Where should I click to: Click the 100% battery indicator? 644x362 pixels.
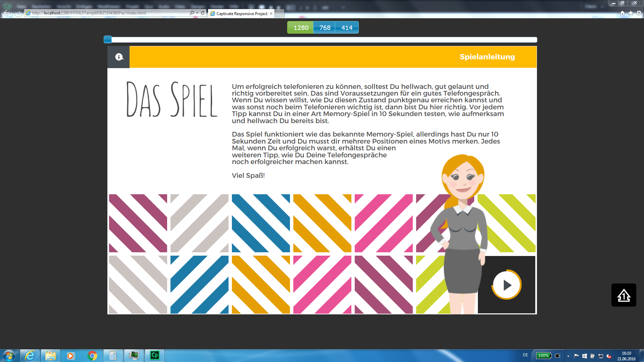(x=544, y=356)
